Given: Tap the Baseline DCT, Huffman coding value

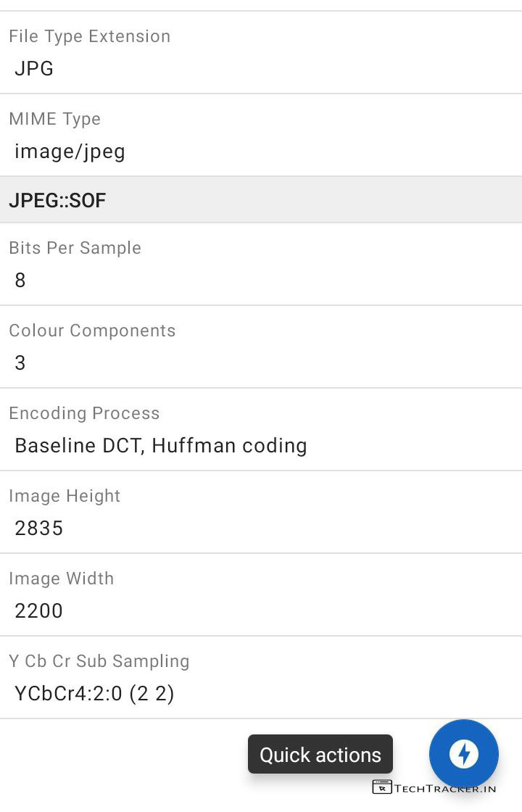Looking at the screenshot, I should coord(161,446).
